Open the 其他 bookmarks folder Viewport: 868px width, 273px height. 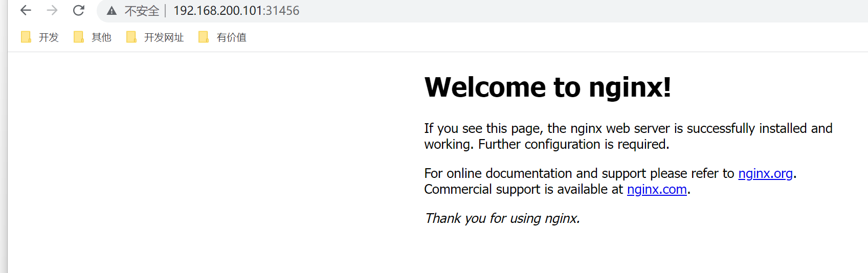point(93,37)
